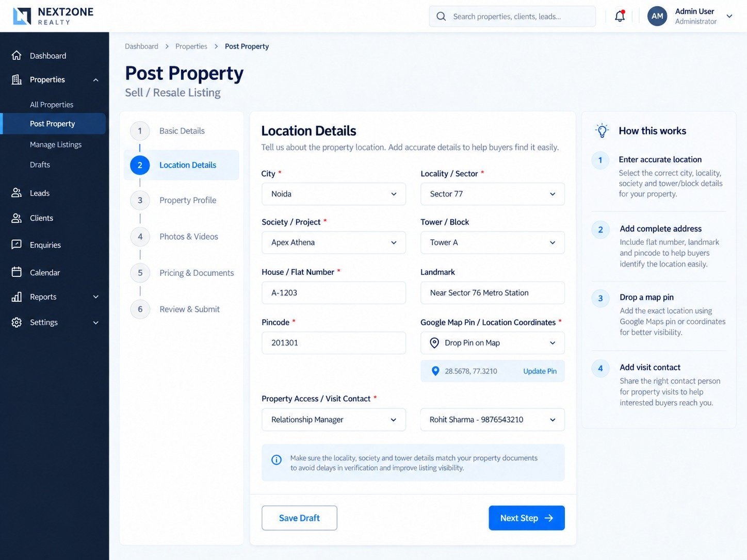
Task: Click the Landmark input field
Action: (x=493, y=292)
